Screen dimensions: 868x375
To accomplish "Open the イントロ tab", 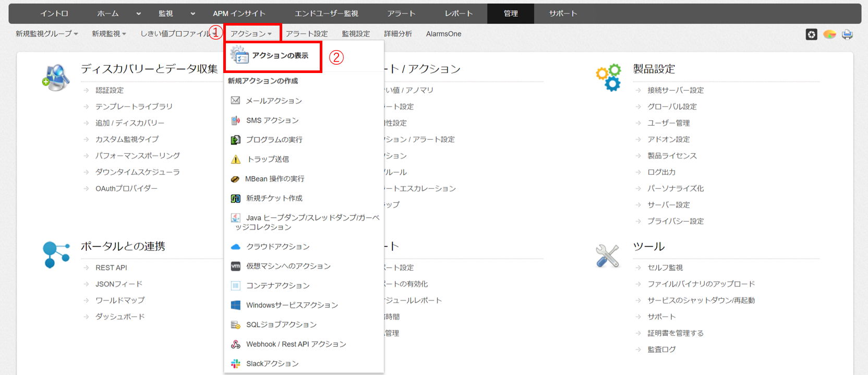I will tap(54, 14).
